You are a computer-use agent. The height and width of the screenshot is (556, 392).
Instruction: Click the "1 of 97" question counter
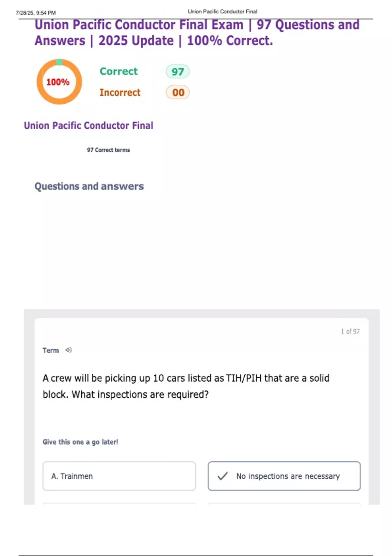(x=350, y=331)
